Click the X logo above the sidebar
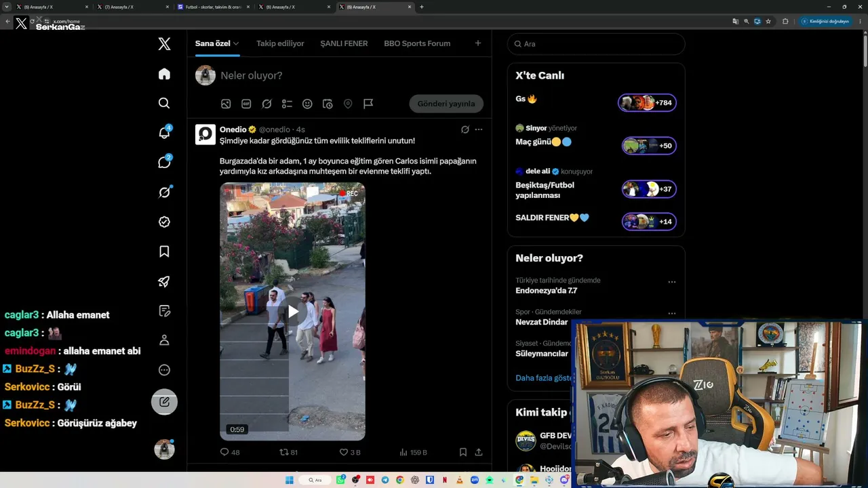 point(164,44)
